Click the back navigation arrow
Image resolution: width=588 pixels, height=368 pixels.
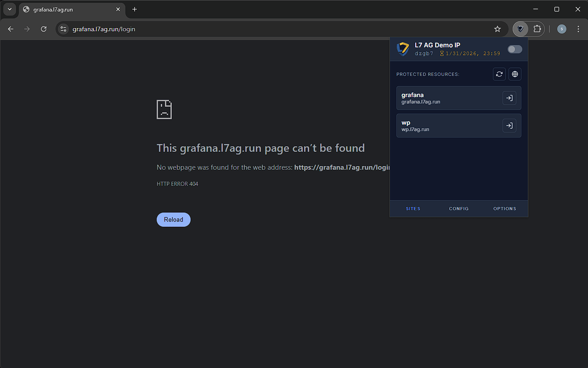[x=11, y=29]
